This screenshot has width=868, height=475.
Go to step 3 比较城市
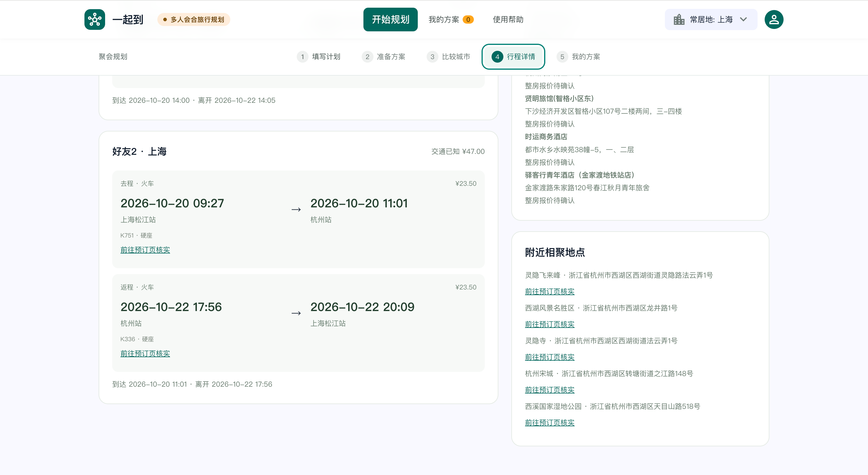click(448, 57)
